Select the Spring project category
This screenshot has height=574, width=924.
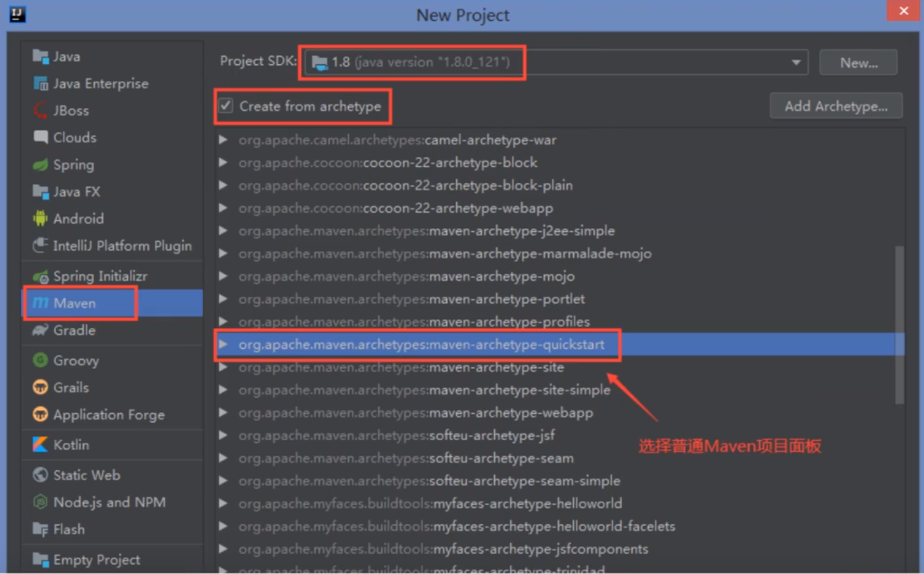tap(112, 165)
